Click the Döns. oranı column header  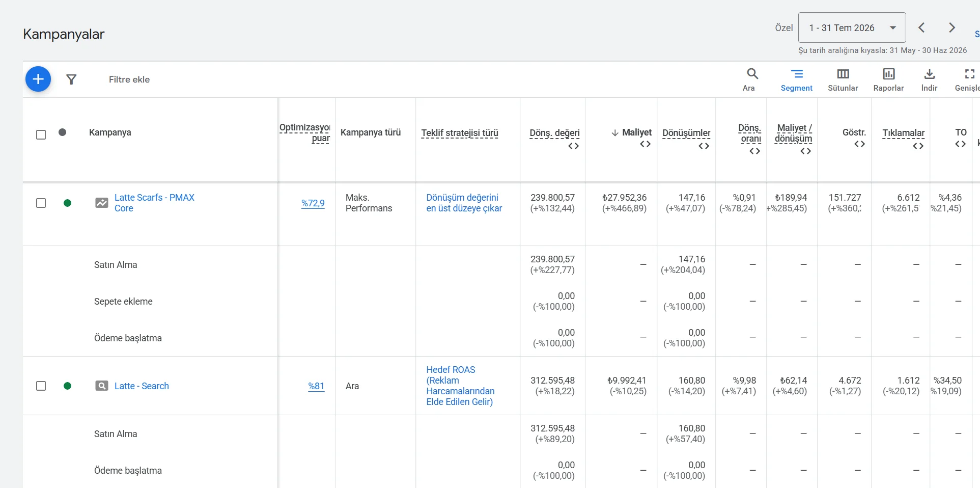(x=750, y=133)
